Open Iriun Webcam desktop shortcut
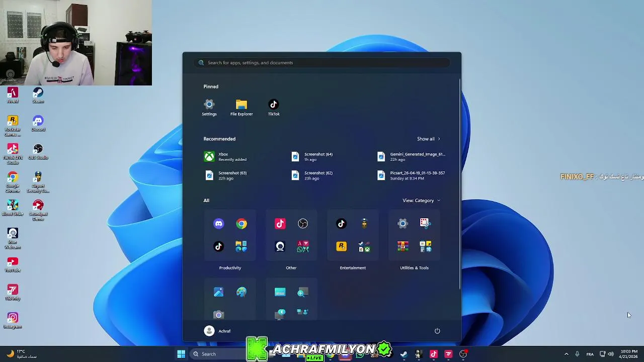Image resolution: width=644 pixels, height=362 pixels. [13, 238]
